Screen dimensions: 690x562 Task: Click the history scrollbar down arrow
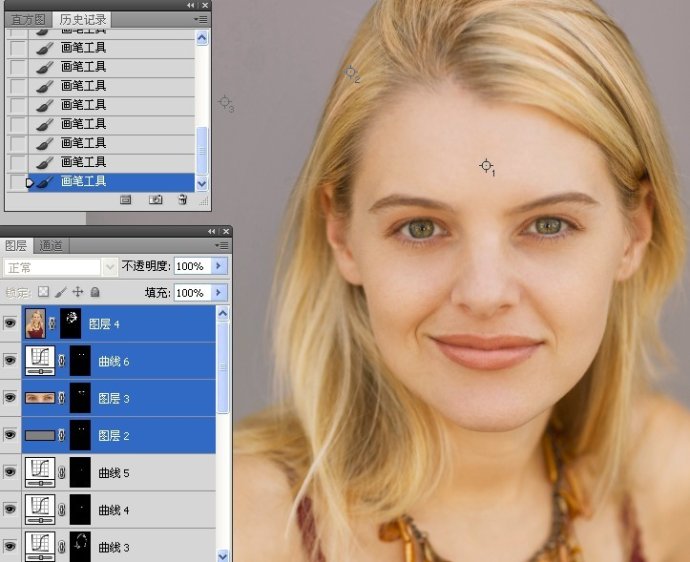202,184
